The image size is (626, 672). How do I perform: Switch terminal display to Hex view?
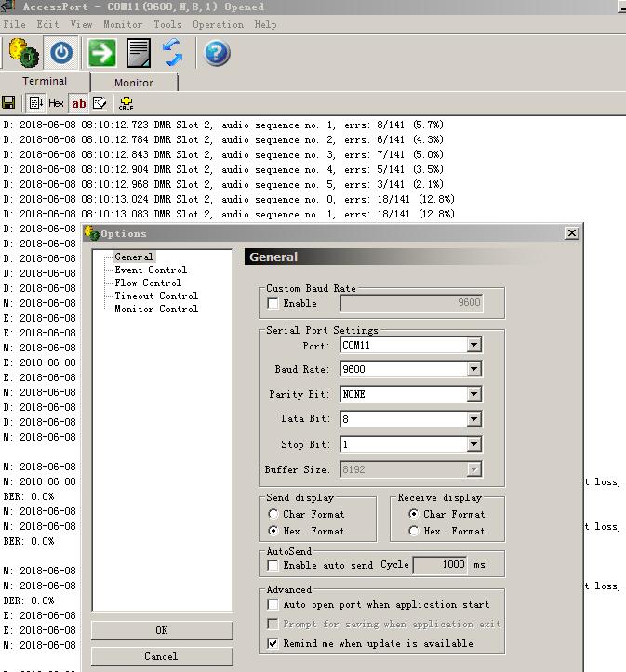point(56,103)
